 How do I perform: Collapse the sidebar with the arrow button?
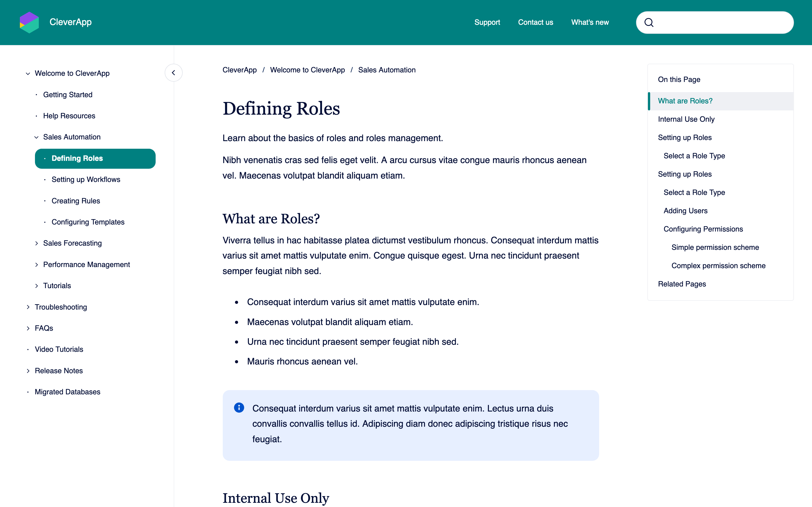(x=173, y=73)
